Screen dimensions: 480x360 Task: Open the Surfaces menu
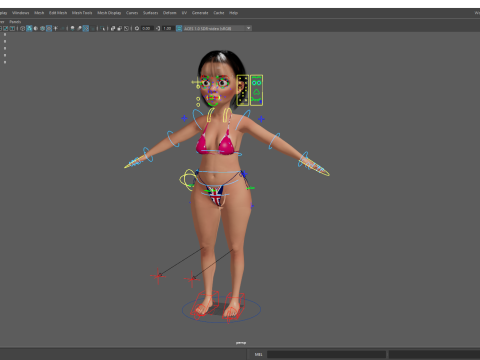point(151,13)
